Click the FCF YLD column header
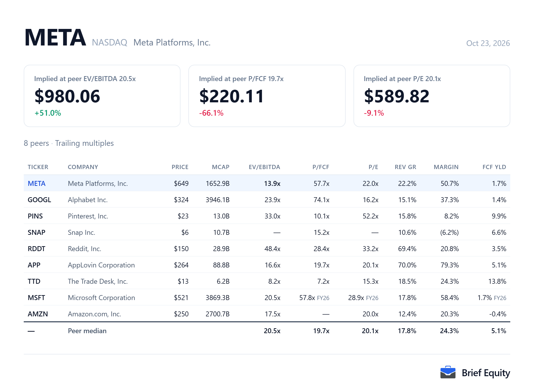Image resolution: width=534 pixels, height=392 pixels. pos(494,167)
